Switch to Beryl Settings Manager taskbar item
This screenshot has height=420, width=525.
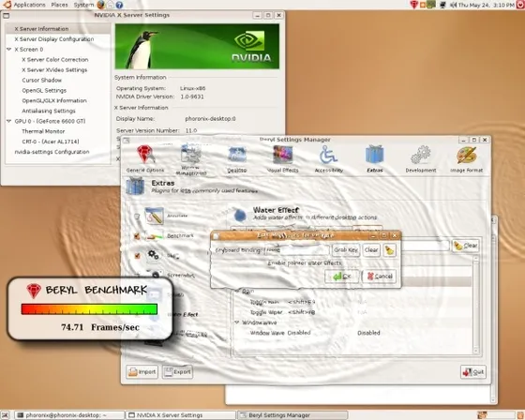pyautogui.click(x=292, y=415)
